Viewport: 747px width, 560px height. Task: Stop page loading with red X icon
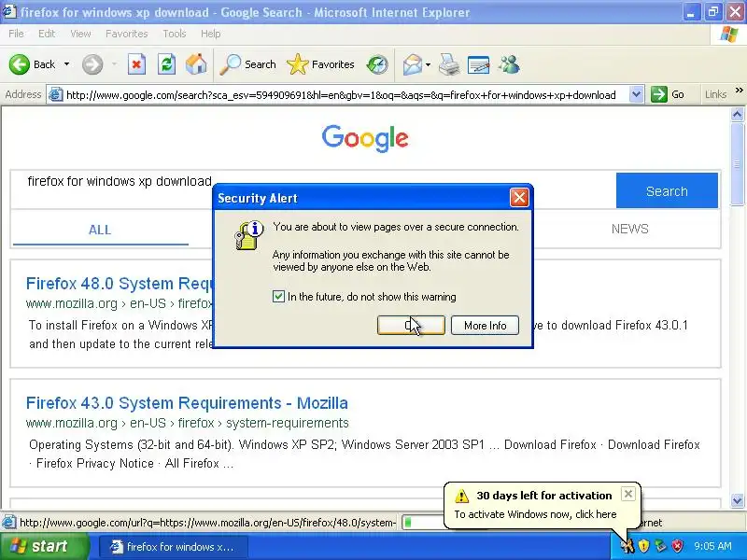136,64
